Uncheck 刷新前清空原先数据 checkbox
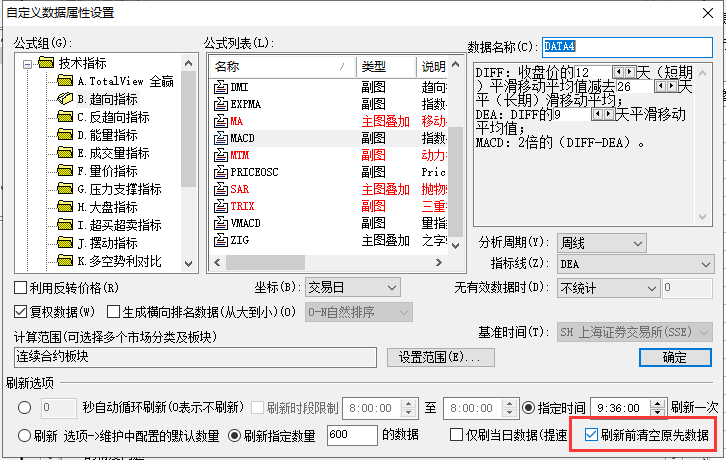This screenshot has width=726, height=460. click(x=591, y=435)
